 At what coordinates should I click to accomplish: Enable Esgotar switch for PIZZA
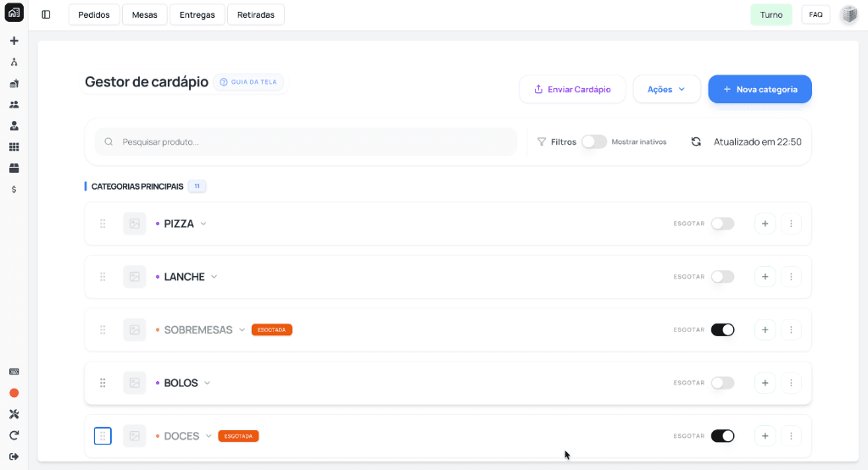pyautogui.click(x=722, y=224)
